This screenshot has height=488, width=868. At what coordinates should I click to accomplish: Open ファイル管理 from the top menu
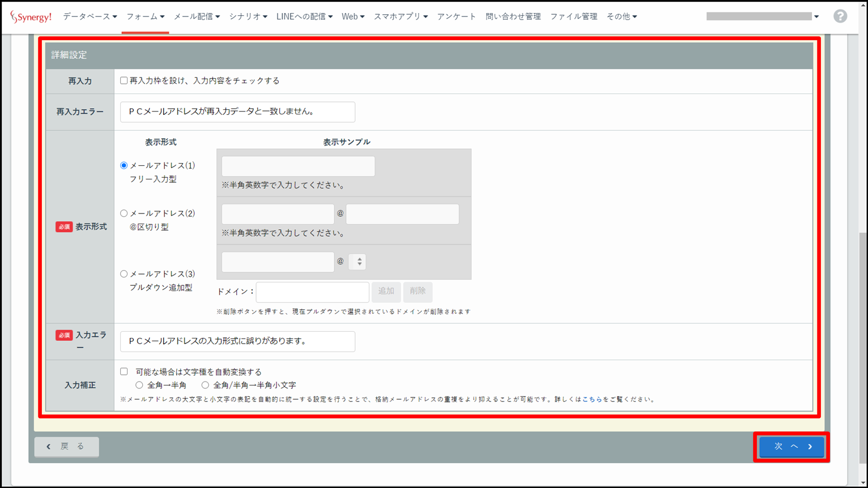click(573, 17)
